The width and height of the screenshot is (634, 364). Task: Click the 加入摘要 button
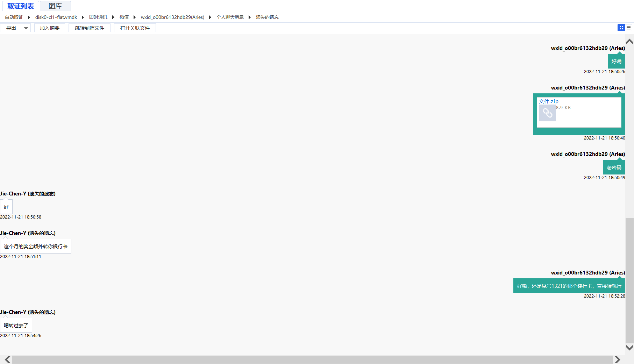coord(50,28)
